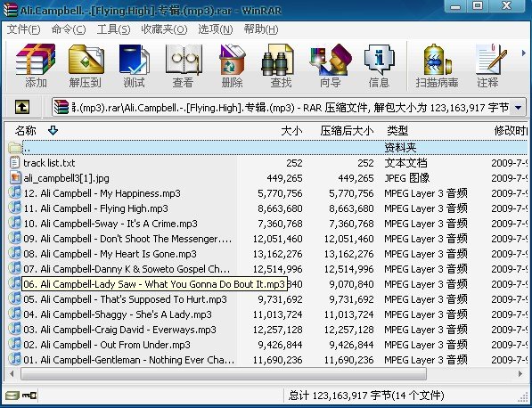Click the Find (查找) binoculars icon

point(277,60)
